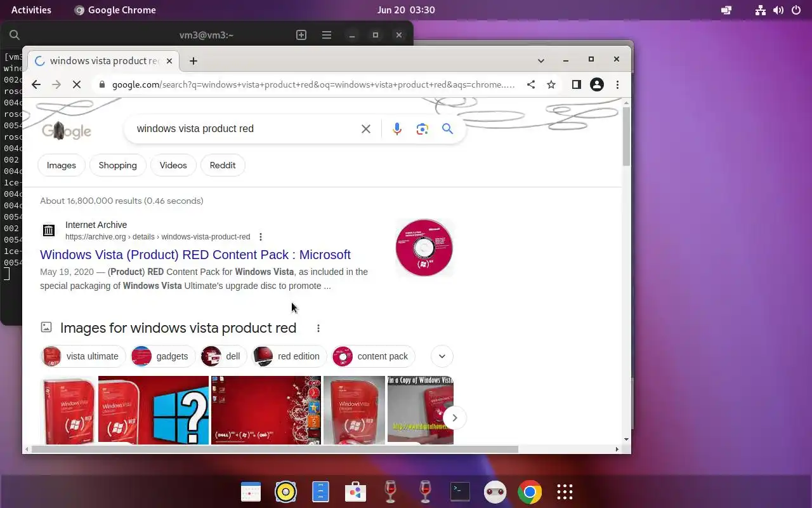812x508 pixels.
Task: Go back to the previous page in Chrome
Action: 36,84
